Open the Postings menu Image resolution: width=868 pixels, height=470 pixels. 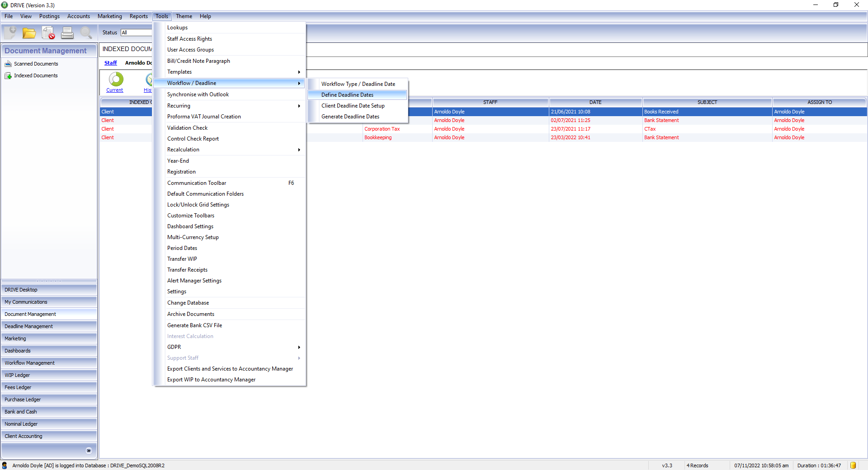click(x=49, y=16)
